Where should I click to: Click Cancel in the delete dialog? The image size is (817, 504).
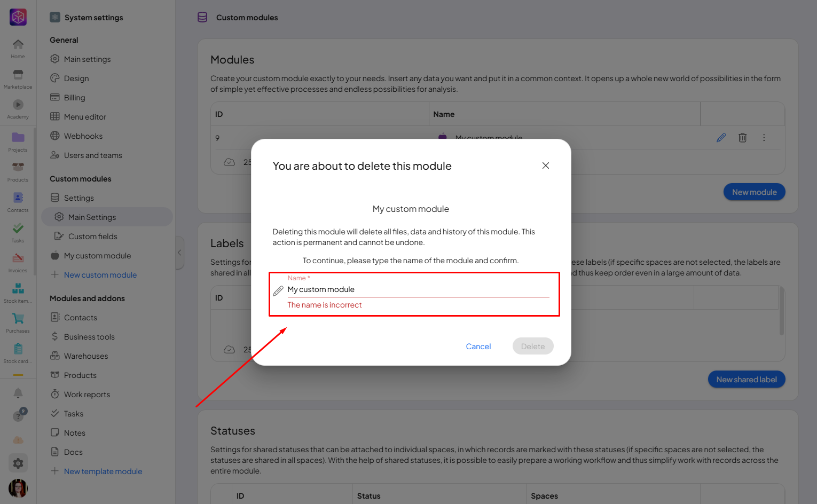click(478, 346)
